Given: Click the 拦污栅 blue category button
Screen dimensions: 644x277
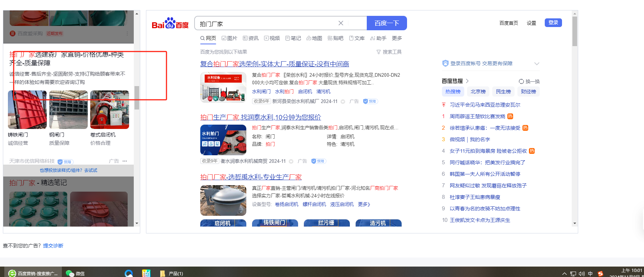Looking at the screenshot, I should pyautogui.click(x=327, y=223).
